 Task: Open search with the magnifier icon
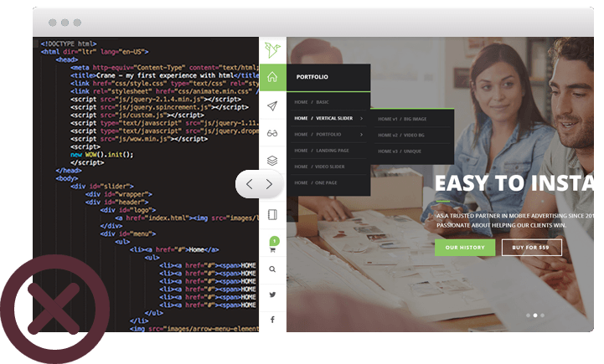pyautogui.click(x=272, y=269)
